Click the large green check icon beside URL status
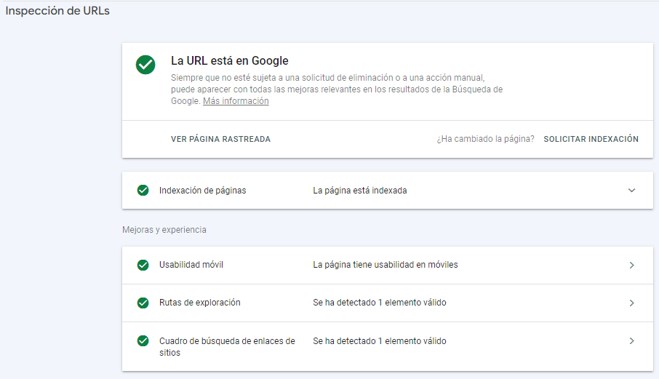This screenshot has height=379, width=659. (x=145, y=65)
